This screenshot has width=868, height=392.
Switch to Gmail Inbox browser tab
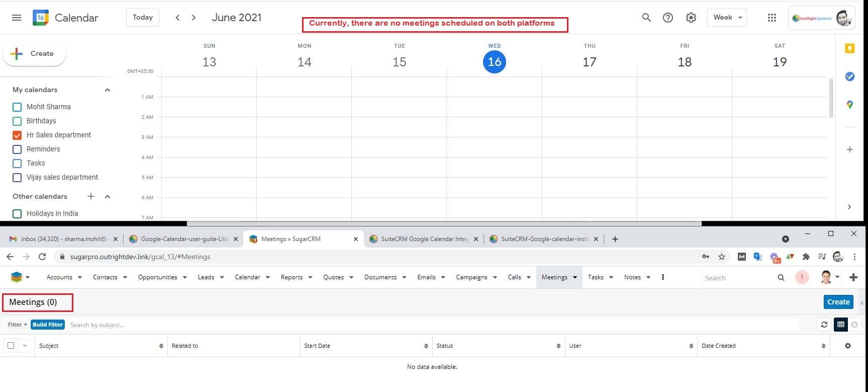(63, 239)
